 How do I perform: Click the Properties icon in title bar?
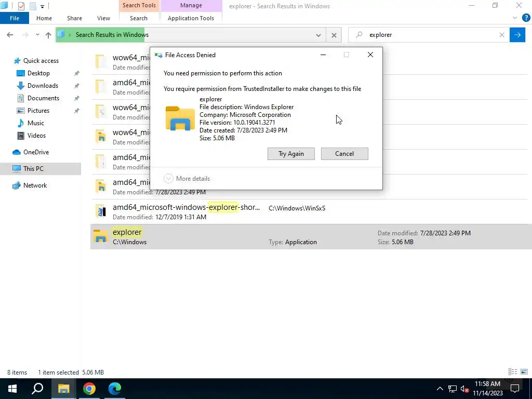coord(21,6)
